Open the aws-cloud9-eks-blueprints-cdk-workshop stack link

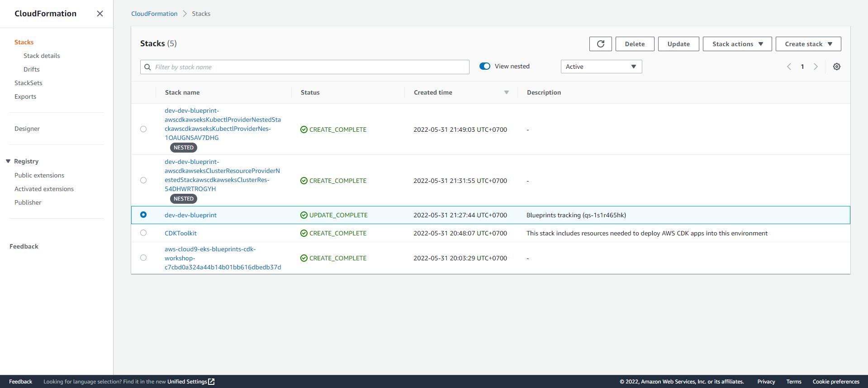pyautogui.click(x=223, y=258)
